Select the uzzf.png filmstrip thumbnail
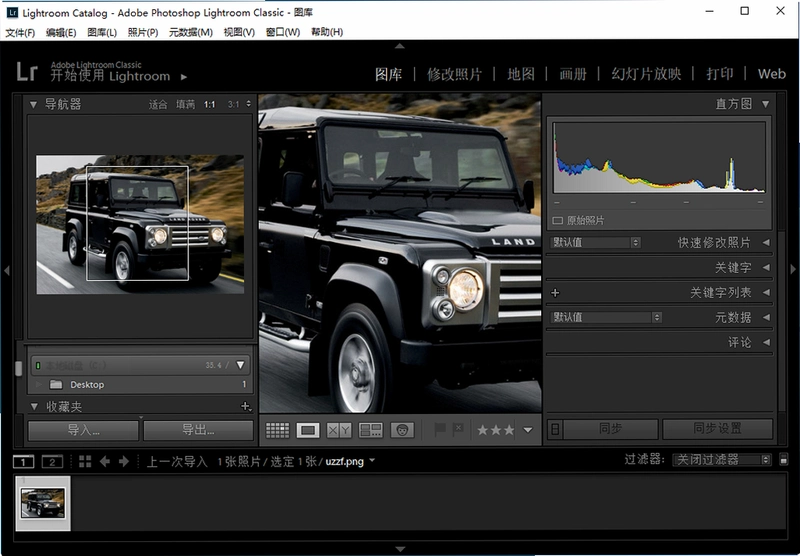Screen dimensions: 800x556 pyautogui.click(x=43, y=502)
